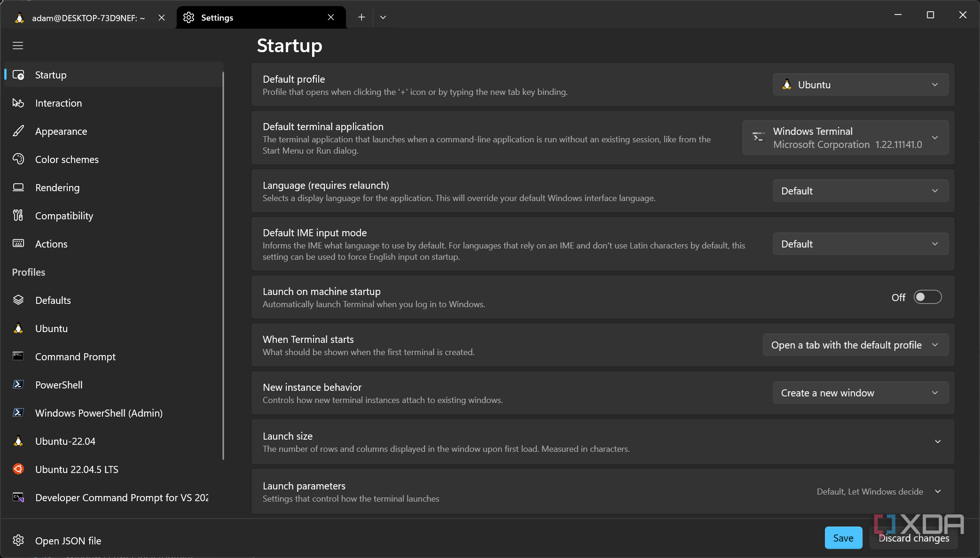Click the Command Prompt profile icon
The image size is (980, 558).
coord(18,356)
